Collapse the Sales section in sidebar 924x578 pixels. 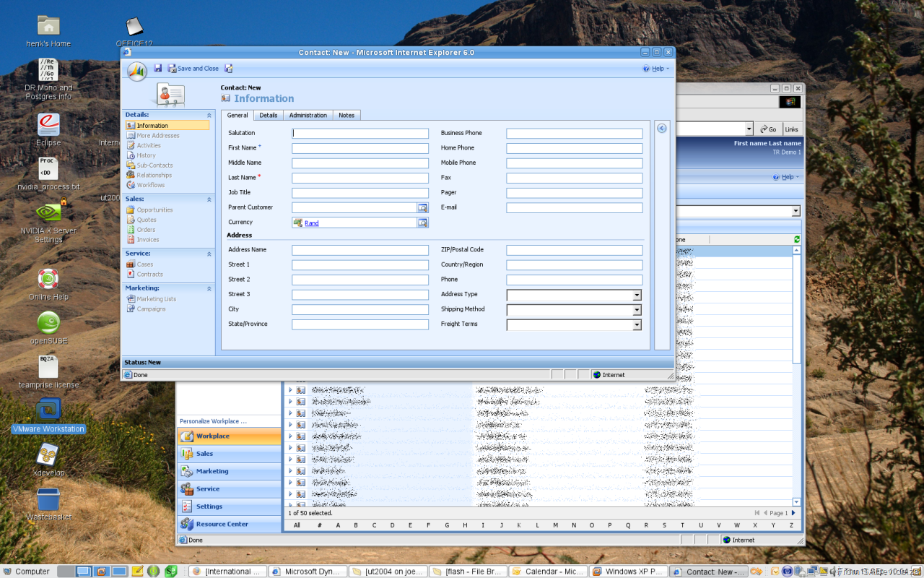(x=209, y=199)
